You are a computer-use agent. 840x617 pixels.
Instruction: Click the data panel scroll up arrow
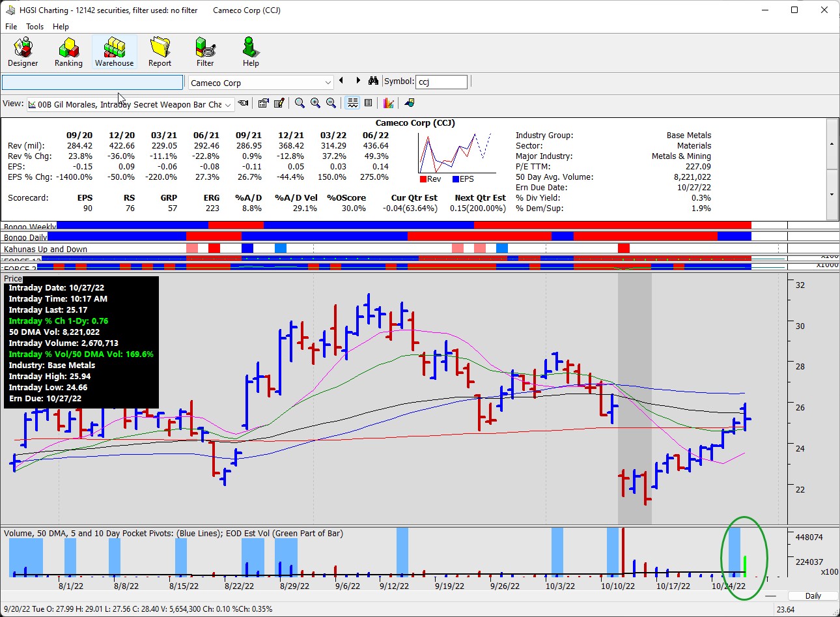point(832,144)
